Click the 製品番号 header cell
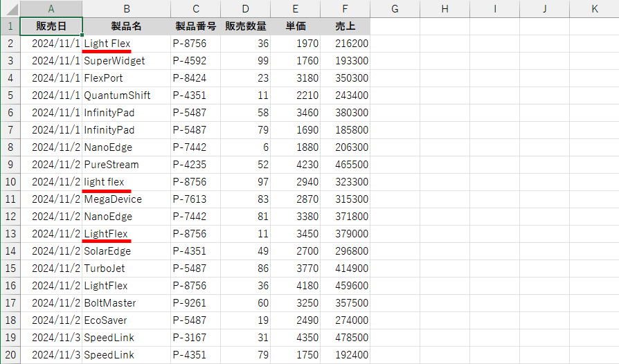Viewport: 619px width, 364px height. [196, 26]
